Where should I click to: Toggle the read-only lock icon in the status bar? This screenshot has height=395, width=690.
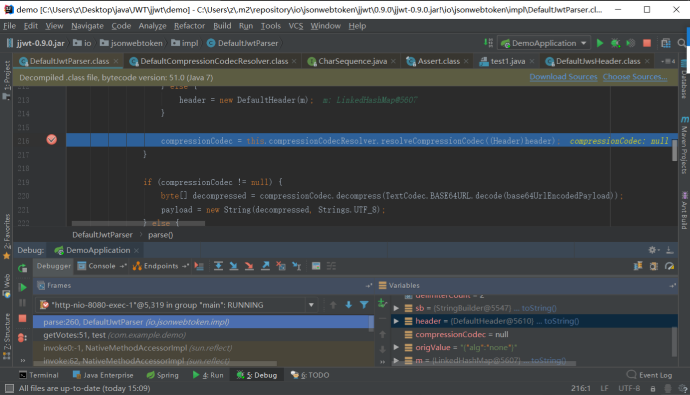pyautogui.click(x=653, y=388)
